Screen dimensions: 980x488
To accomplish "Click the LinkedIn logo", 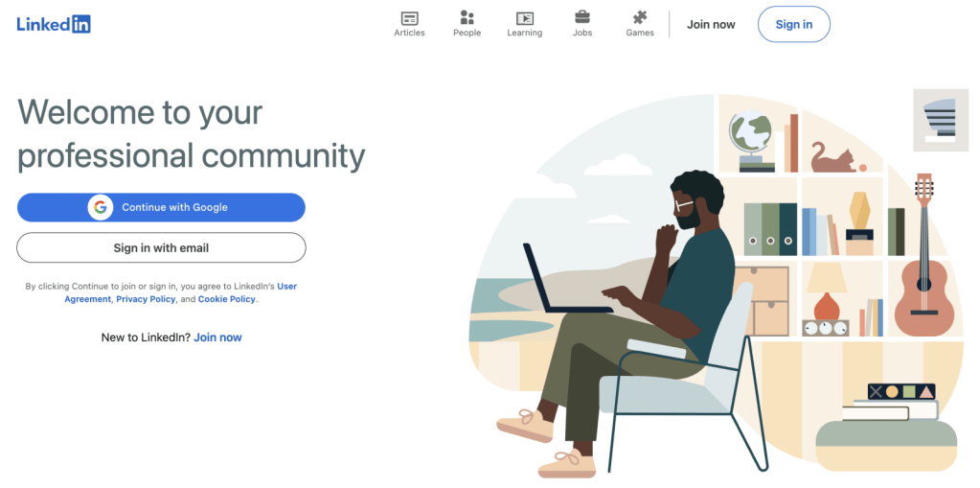I will click(x=54, y=24).
